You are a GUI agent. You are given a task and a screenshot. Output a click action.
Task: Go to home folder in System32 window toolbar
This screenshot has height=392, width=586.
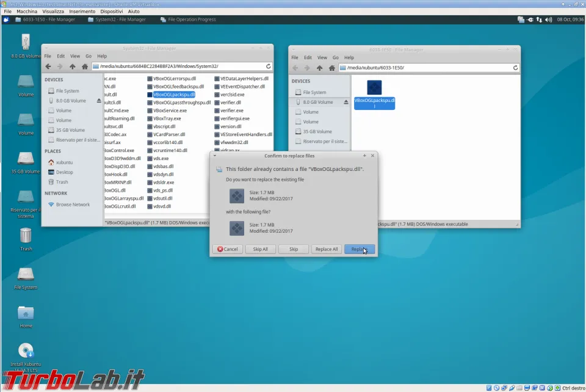85,66
